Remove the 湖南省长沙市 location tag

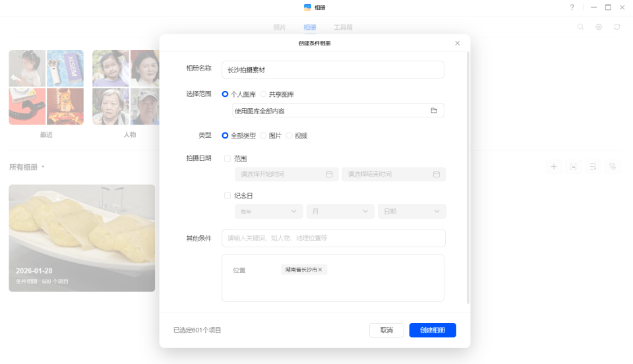320,270
